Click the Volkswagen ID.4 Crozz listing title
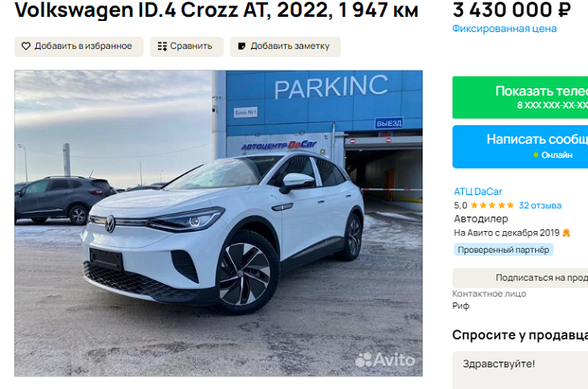This screenshot has width=588, height=389. click(x=217, y=10)
